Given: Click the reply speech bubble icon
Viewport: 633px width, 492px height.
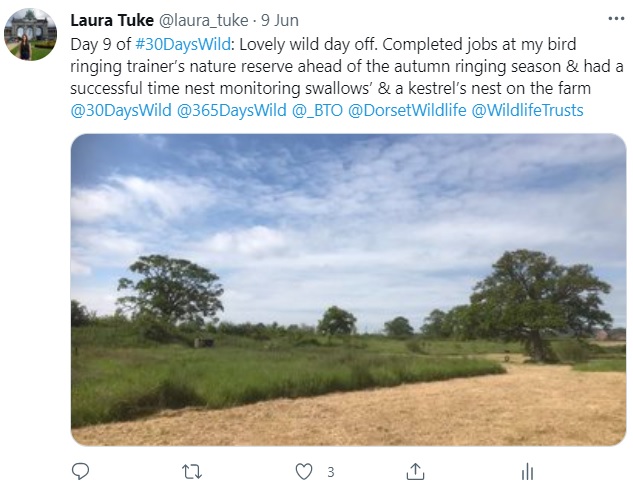Looking at the screenshot, I should (x=81, y=471).
